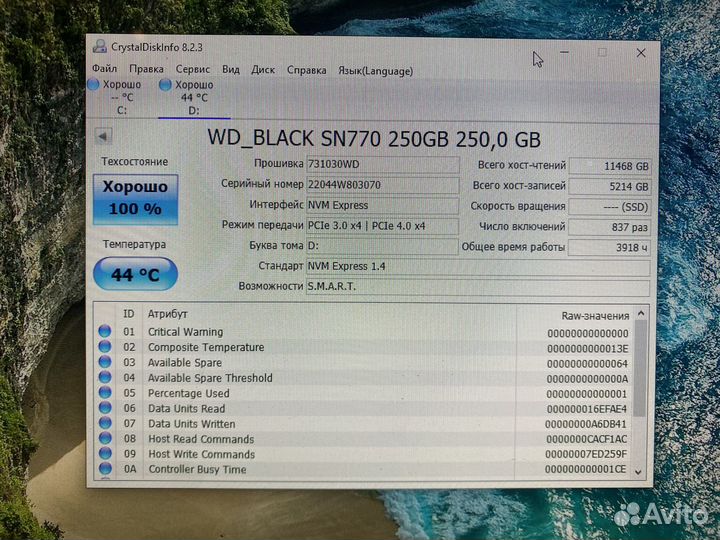720x540 pixels.
Task: Click status icon of Percentage Used row
Action: (x=105, y=393)
